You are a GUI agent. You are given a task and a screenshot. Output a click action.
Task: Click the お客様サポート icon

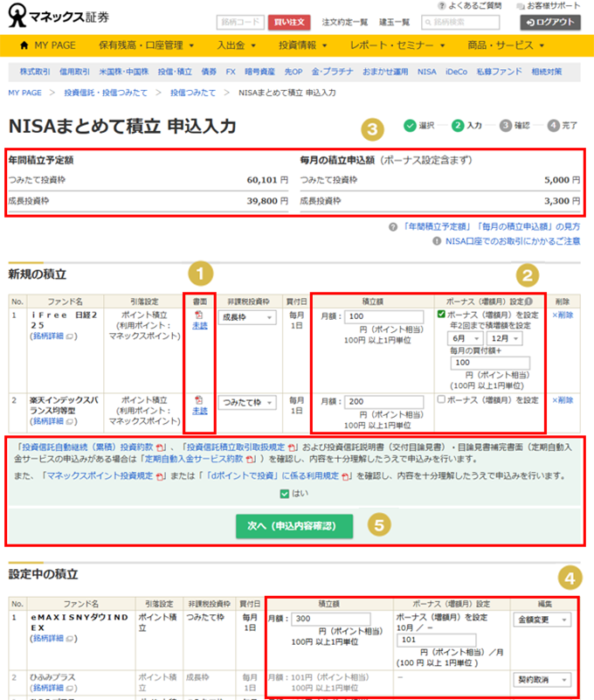(x=521, y=6)
